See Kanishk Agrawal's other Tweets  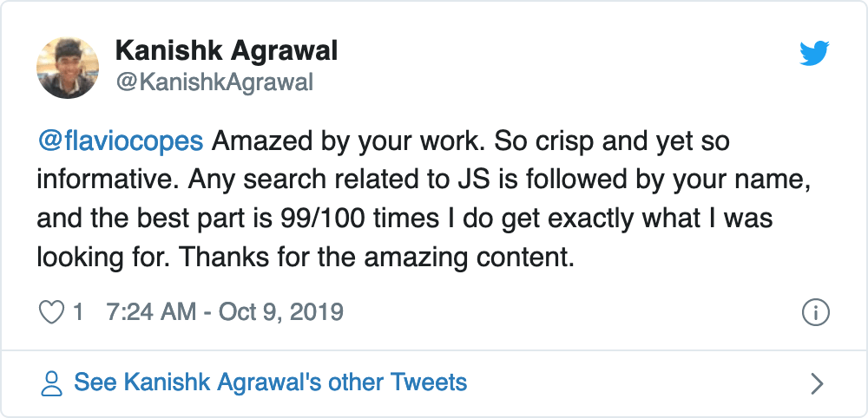coord(270,382)
